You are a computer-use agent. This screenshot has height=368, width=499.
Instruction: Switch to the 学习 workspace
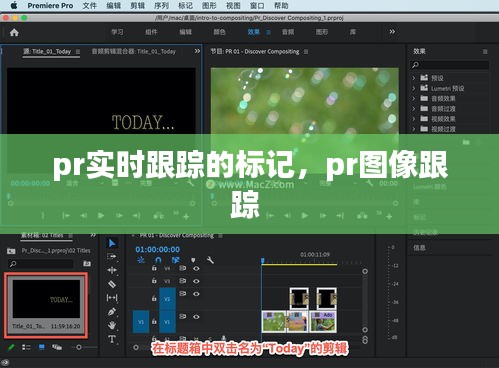pyautogui.click(x=117, y=32)
